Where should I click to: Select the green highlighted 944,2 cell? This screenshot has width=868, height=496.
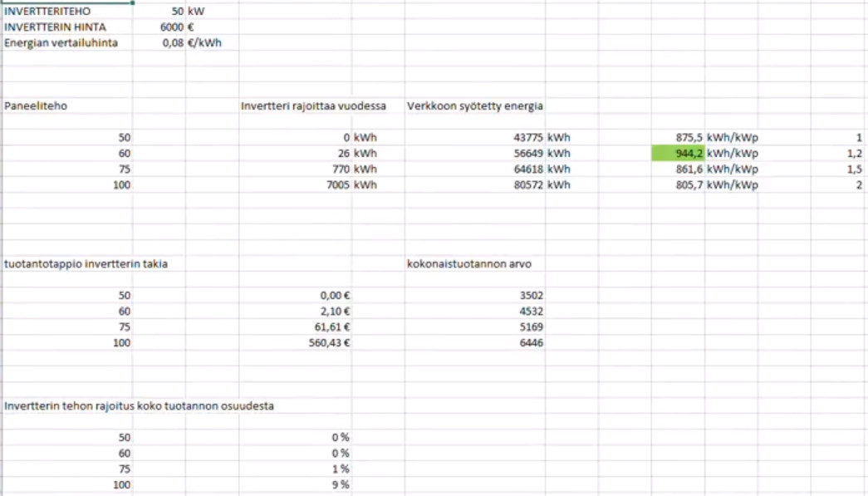[678, 154]
